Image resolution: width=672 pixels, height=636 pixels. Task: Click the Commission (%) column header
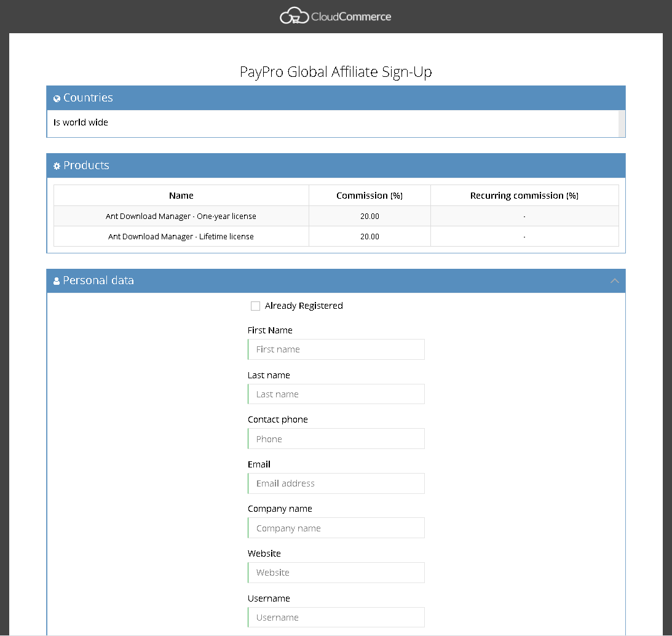[x=370, y=196]
